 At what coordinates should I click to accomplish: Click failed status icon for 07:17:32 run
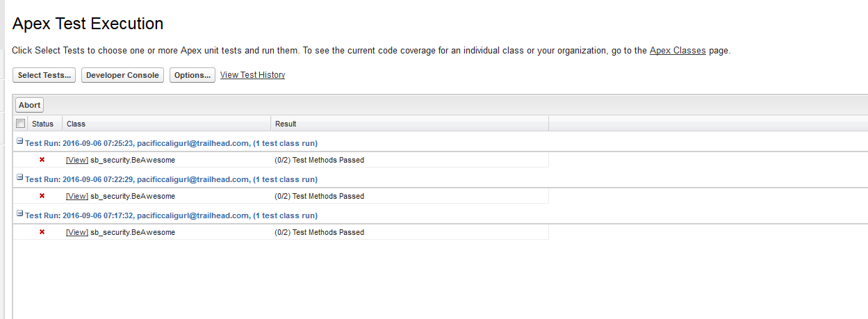click(x=42, y=232)
